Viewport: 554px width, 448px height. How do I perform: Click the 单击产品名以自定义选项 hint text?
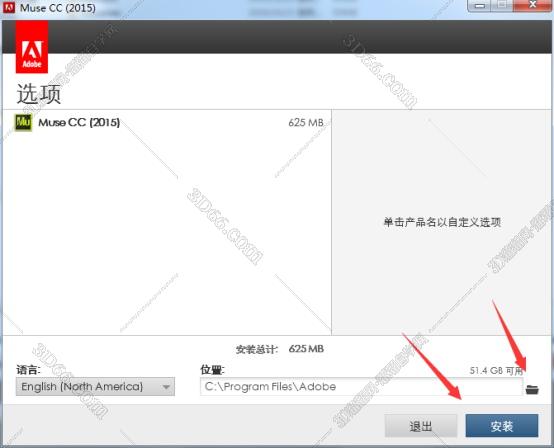442,222
